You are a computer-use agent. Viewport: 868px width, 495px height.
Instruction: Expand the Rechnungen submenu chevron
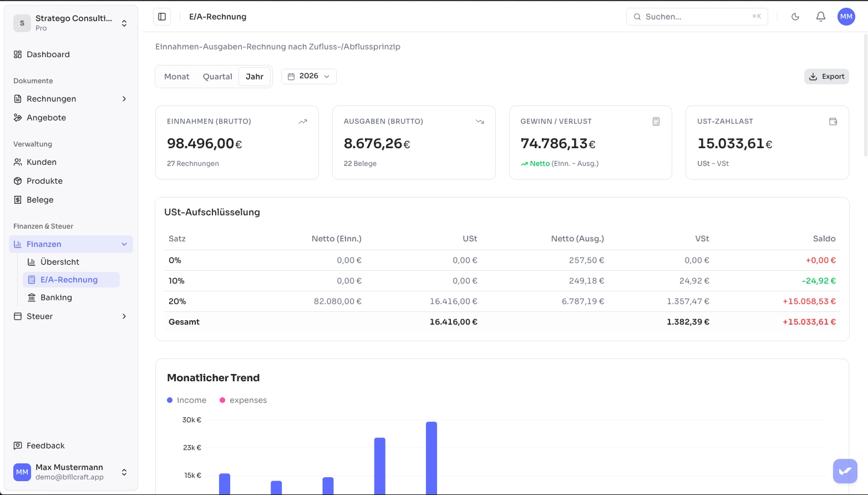(124, 99)
